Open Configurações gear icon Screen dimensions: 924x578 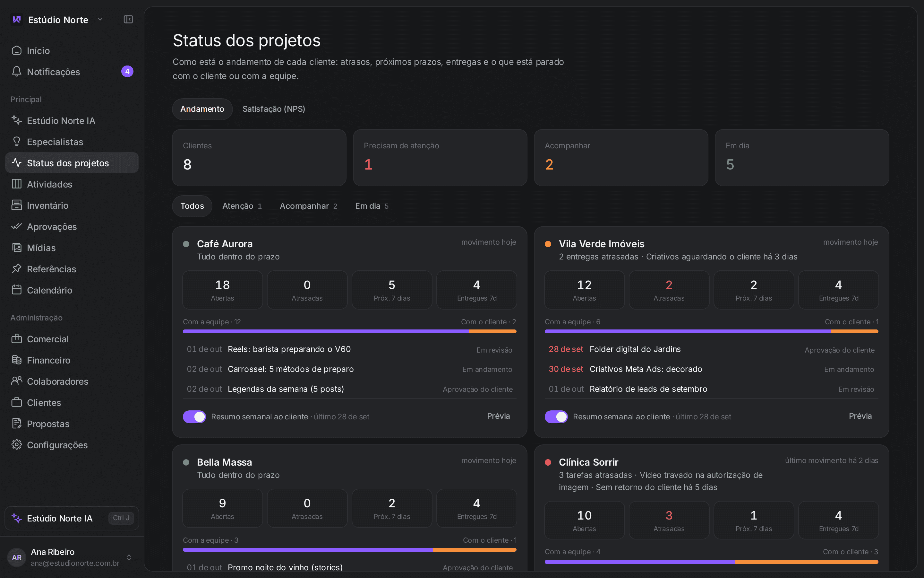[x=16, y=445]
